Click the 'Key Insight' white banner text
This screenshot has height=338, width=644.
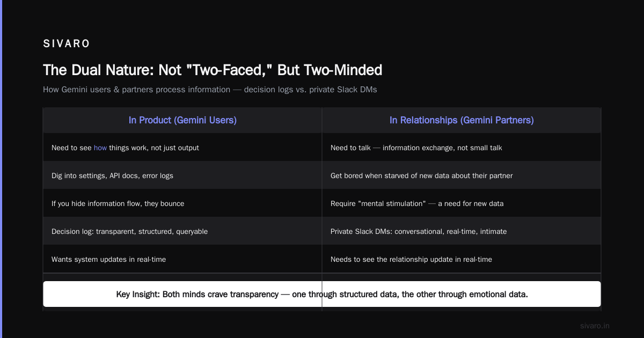322,295
